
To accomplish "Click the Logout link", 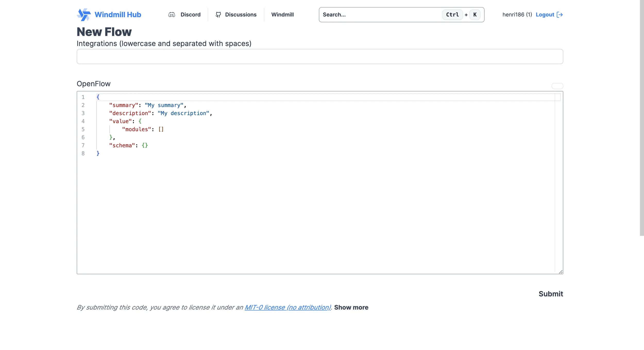I will coord(545,15).
